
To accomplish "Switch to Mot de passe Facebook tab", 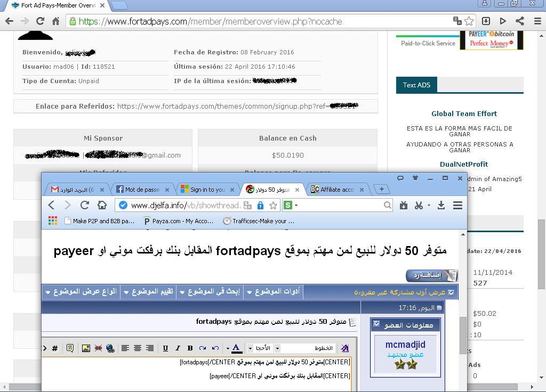I will 142,190.
